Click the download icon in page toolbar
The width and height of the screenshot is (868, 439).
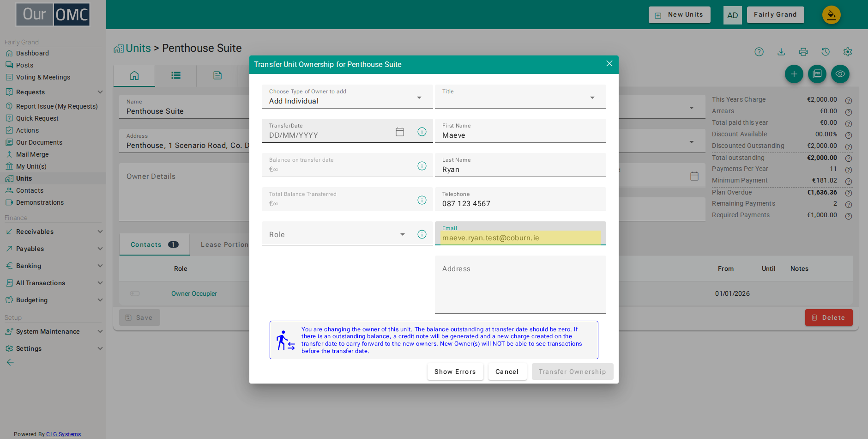click(x=781, y=52)
